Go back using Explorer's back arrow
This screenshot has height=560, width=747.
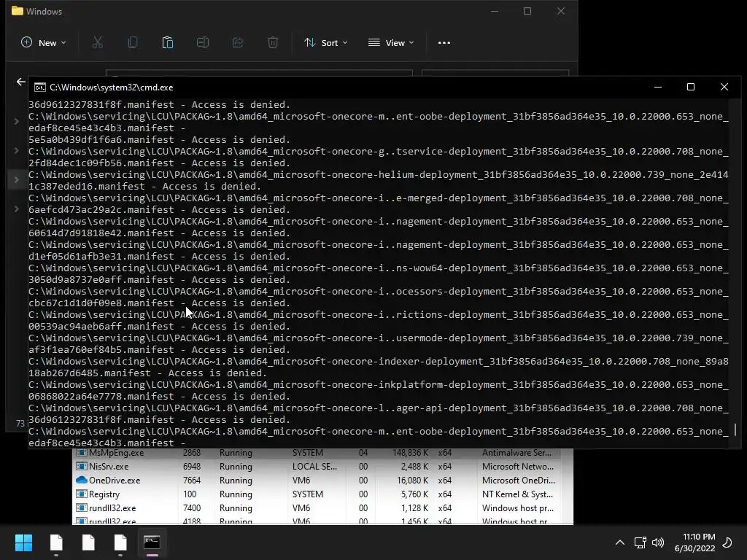click(20, 82)
